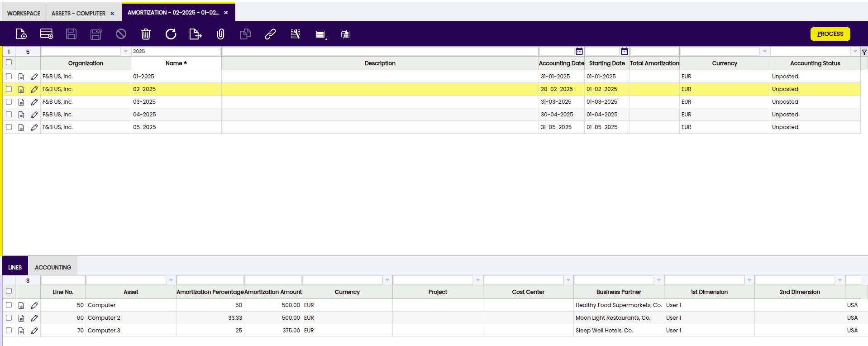The height and width of the screenshot is (346, 868).
Task: Open the Asset filter dropdown in Lines
Action: 171,280
